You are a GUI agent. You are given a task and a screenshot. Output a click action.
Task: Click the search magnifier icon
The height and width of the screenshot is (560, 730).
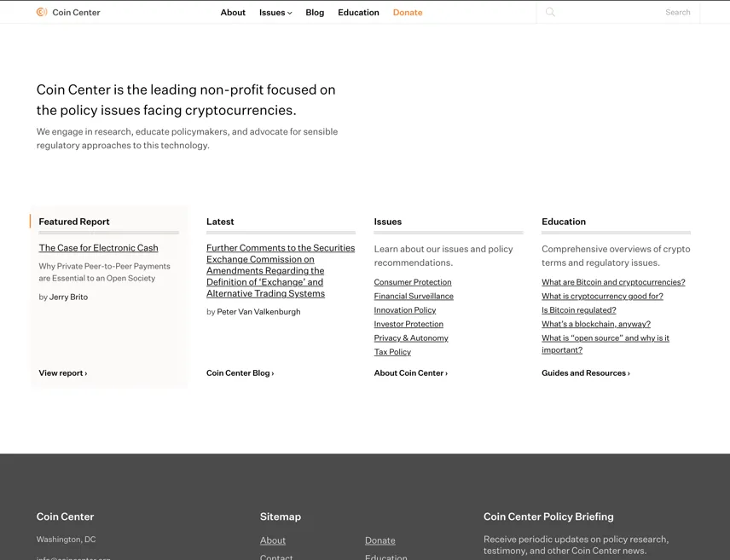(x=550, y=12)
